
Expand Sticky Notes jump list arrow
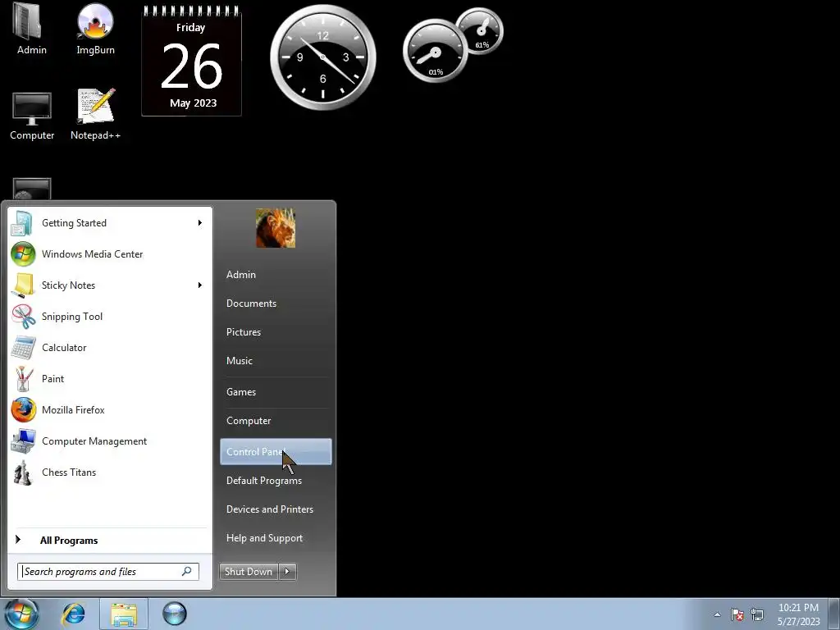coord(200,285)
